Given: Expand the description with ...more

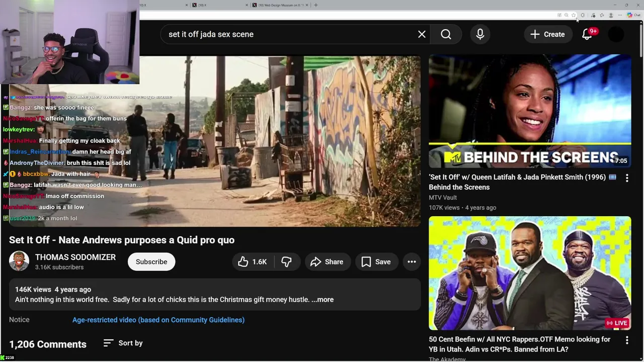Looking at the screenshot, I should tap(323, 300).
